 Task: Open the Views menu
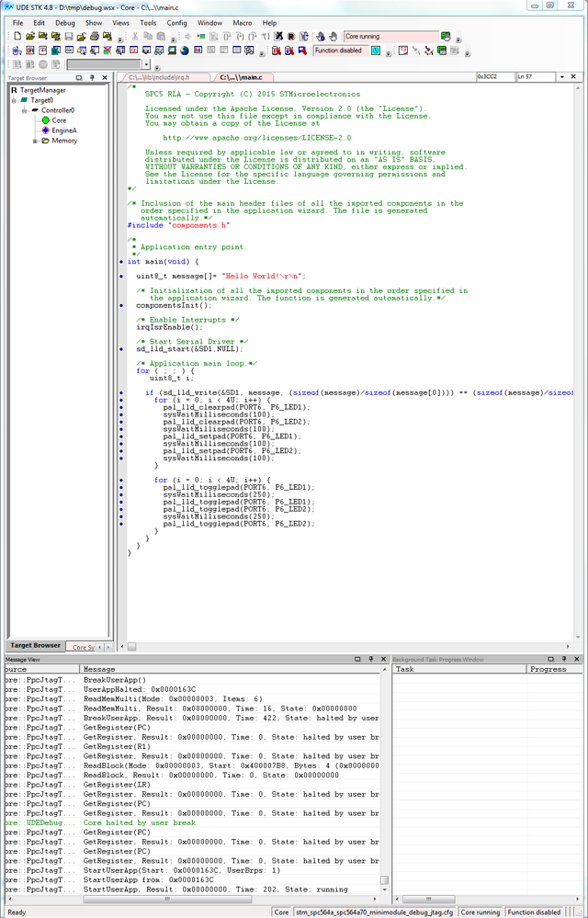[x=121, y=23]
